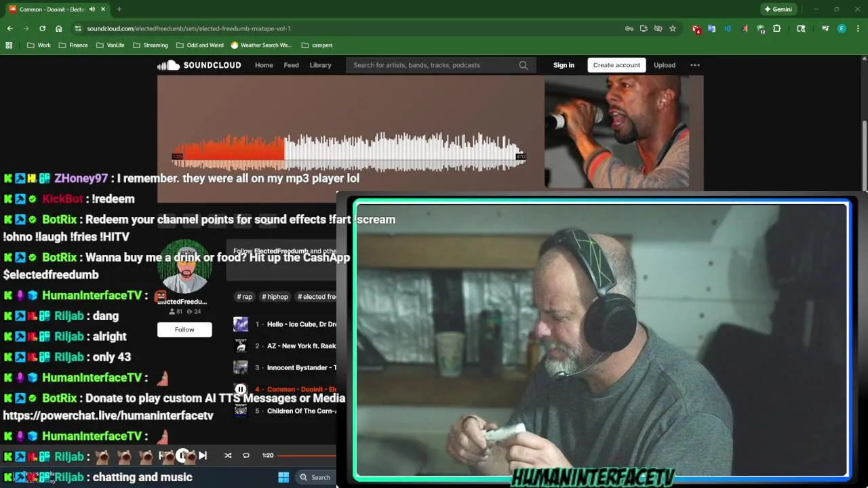Go to SoundCloud Home tab
Image resolution: width=868 pixels, height=488 pixels.
click(264, 65)
